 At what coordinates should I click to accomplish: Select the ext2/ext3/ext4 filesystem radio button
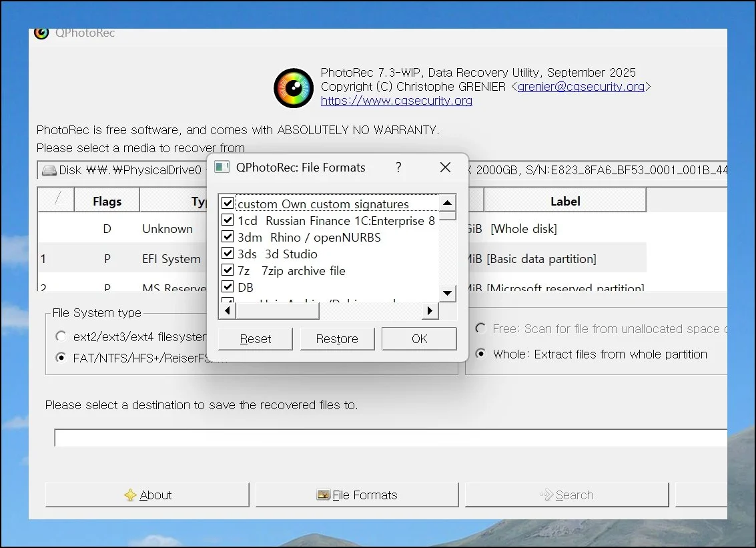point(61,336)
